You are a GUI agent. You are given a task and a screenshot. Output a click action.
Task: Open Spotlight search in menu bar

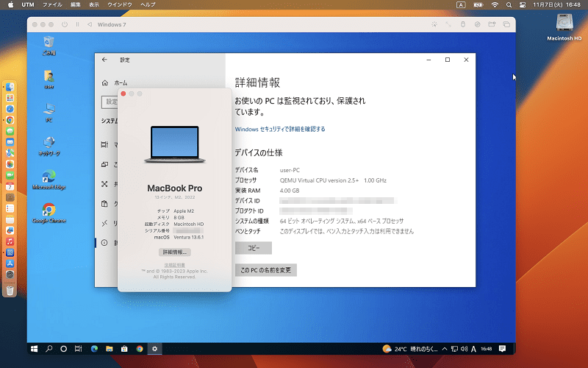coord(509,5)
